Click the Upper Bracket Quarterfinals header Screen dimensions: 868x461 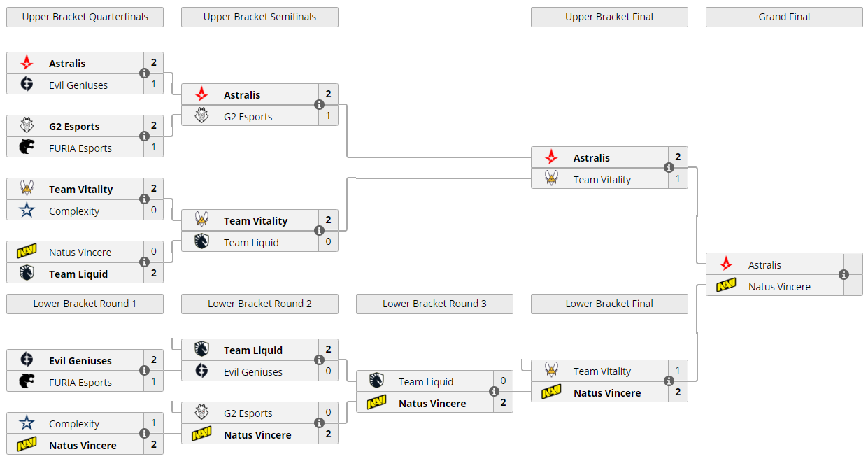[x=85, y=17]
